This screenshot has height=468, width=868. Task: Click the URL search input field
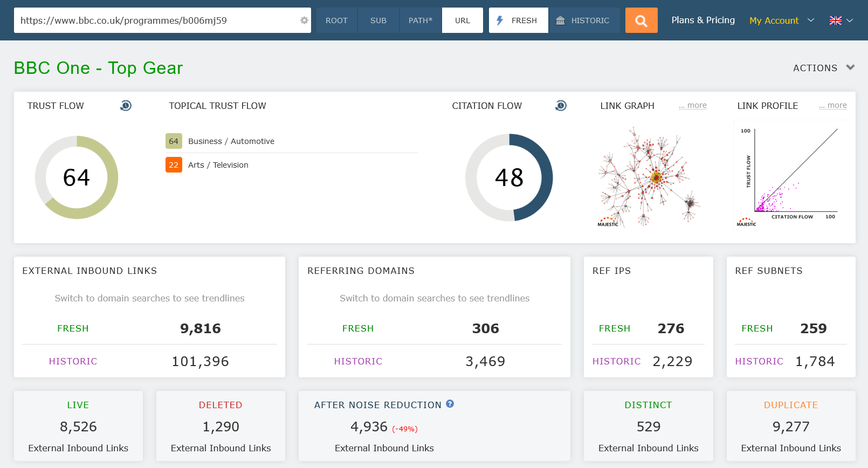coord(156,20)
